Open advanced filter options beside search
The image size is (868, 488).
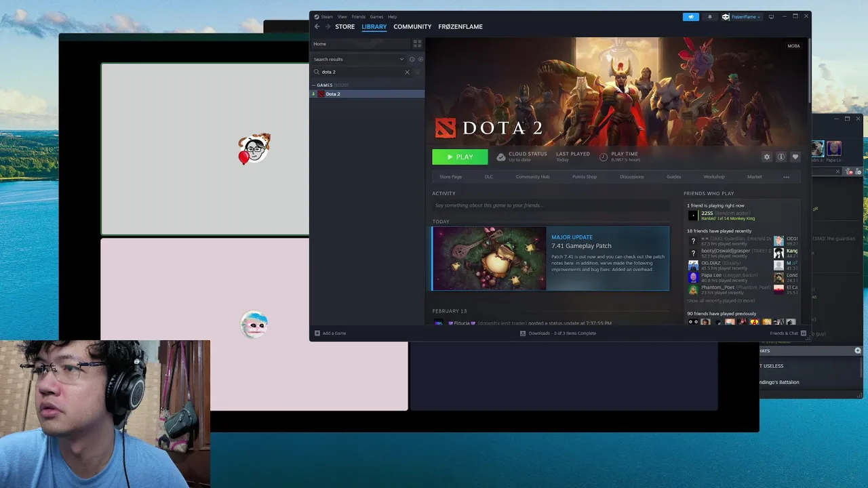(x=417, y=72)
